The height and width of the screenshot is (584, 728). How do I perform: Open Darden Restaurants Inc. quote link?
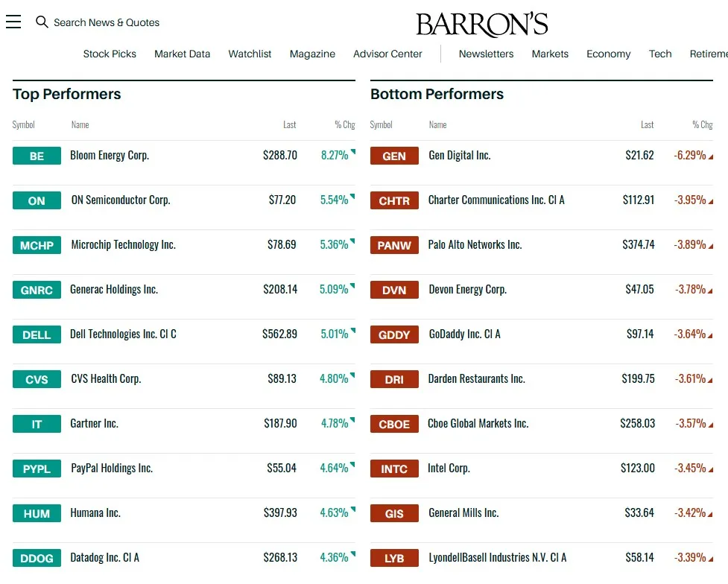coord(477,379)
